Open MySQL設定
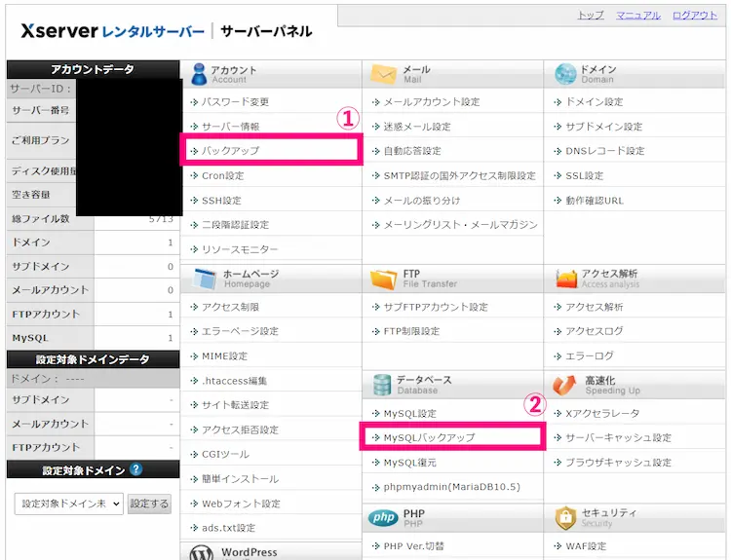 [409, 413]
